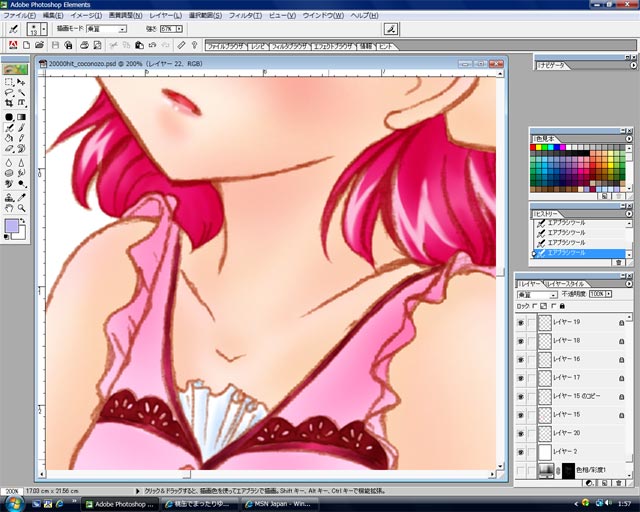
Task: Select the Eyedropper tool
Action: [x=21, y=198]
